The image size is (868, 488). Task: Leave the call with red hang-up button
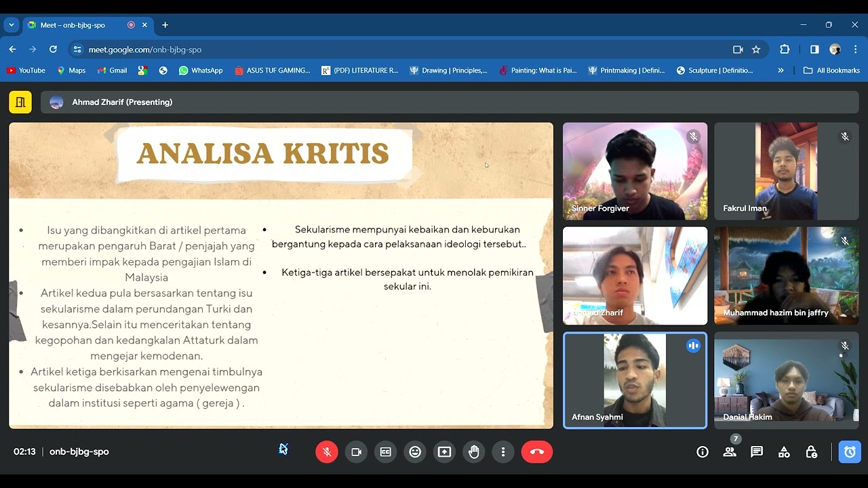point(537,452)
